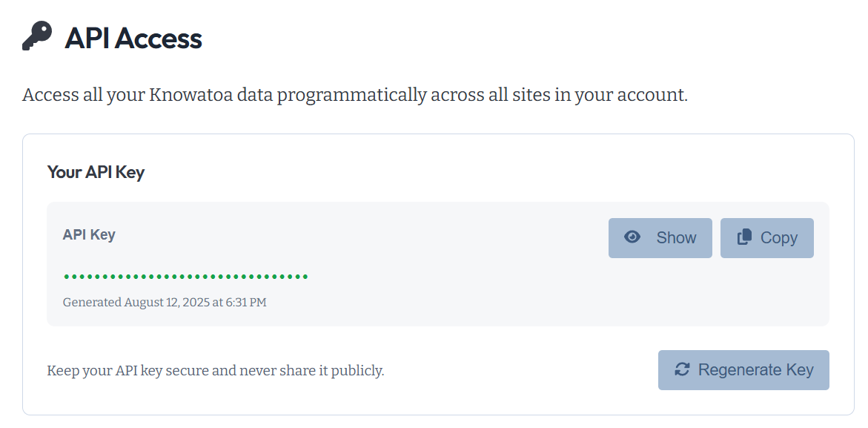Click the gray "API Key" field label
This screenshot has height=428, width=868.
[x=89, y=234]
